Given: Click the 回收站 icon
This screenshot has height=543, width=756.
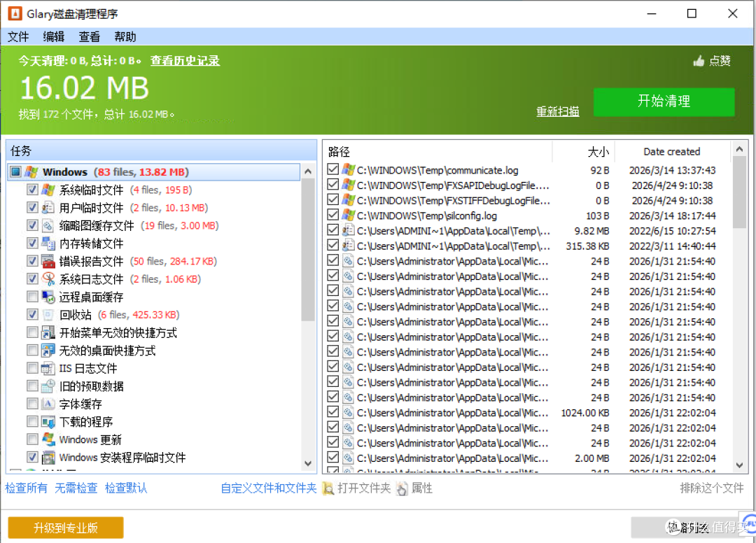Looking at the screenshot, I should pyautogui.click(x=48, y=315).
